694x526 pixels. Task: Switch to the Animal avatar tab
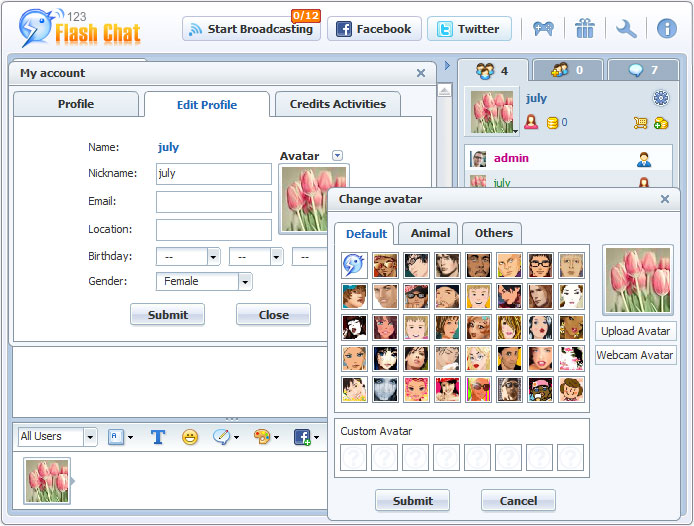coord(430,233)
